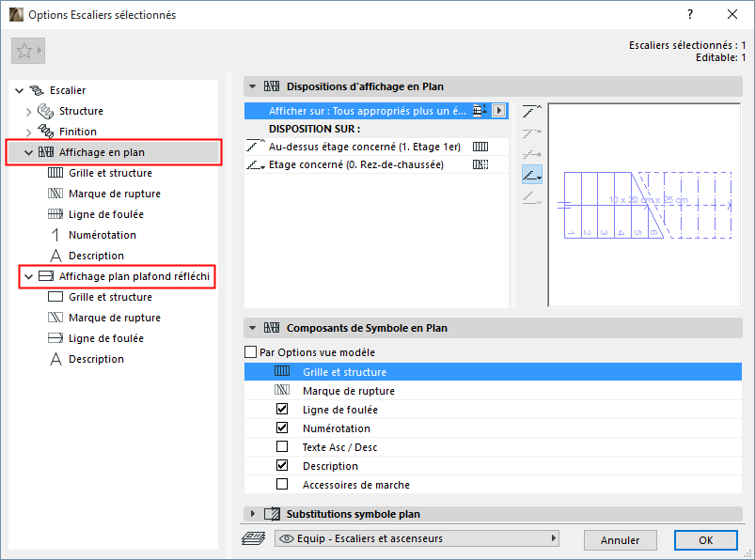Image resolution: width=755 pixels, height=560 pixels.
Task: Check Texte Asc / Desc component
Action: pos(282,446)
